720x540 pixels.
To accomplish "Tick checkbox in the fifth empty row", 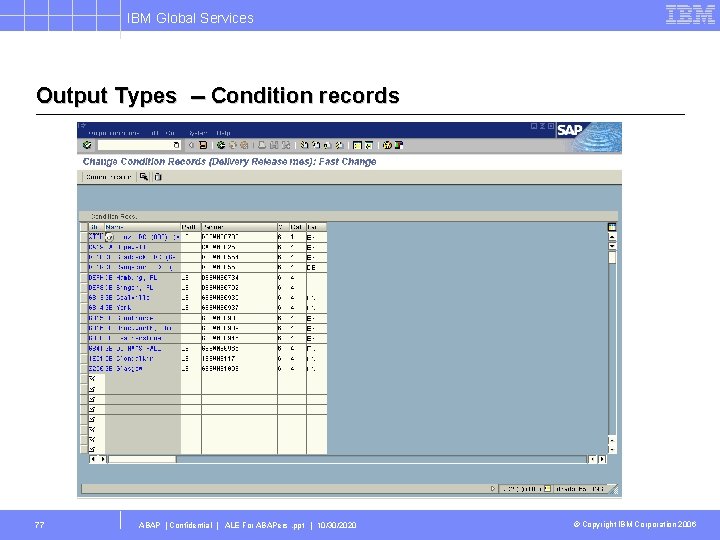I will (x=92, y=419).
